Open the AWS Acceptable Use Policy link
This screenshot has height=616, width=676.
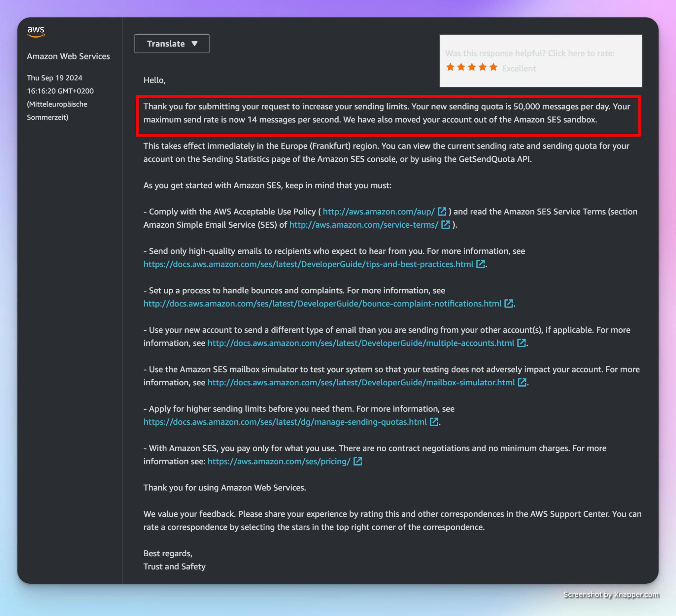[379, 211]
